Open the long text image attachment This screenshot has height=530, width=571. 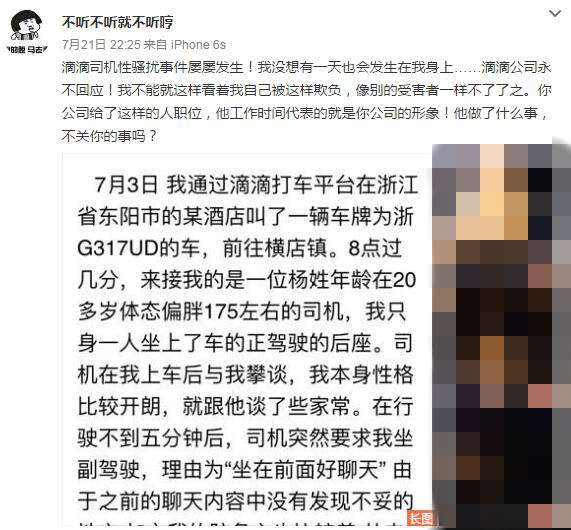coord(247,339)
